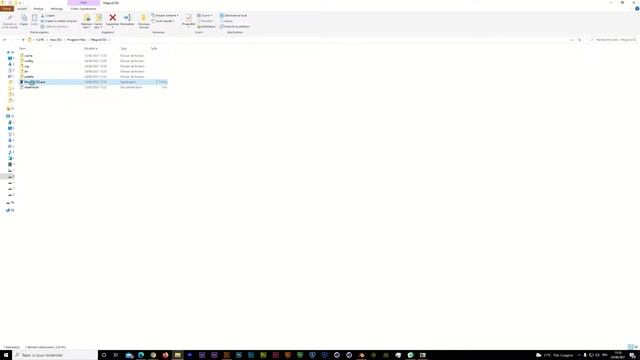The height and width of the screenshot is (360, 640).
Task: Click the taskbar clock and date
Action: pos(618,355)
